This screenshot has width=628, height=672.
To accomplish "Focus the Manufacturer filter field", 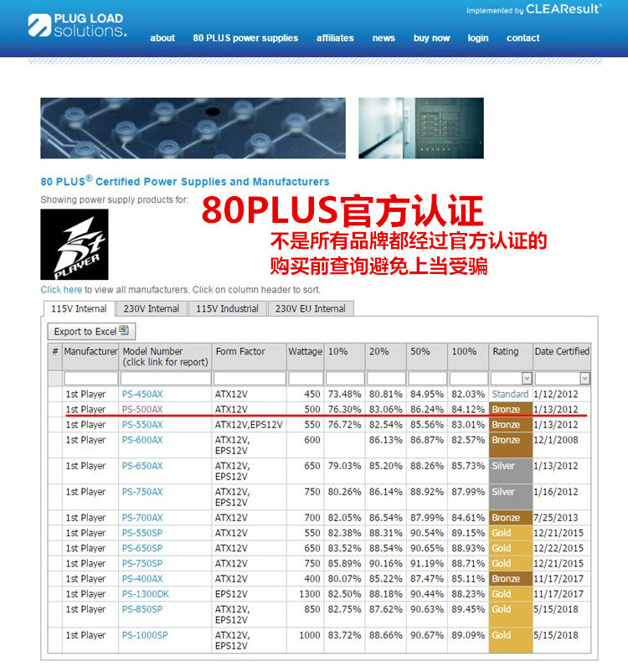I will [x=90, y=379].
